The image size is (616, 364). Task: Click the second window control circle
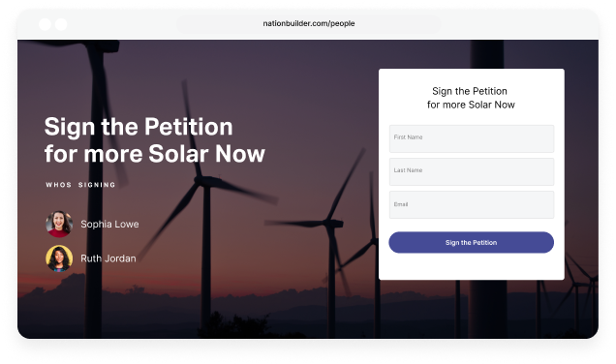click(61, 24)
